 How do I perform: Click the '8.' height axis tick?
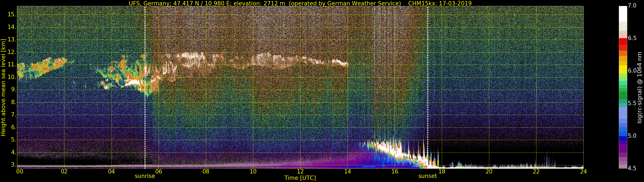point(14,102)
